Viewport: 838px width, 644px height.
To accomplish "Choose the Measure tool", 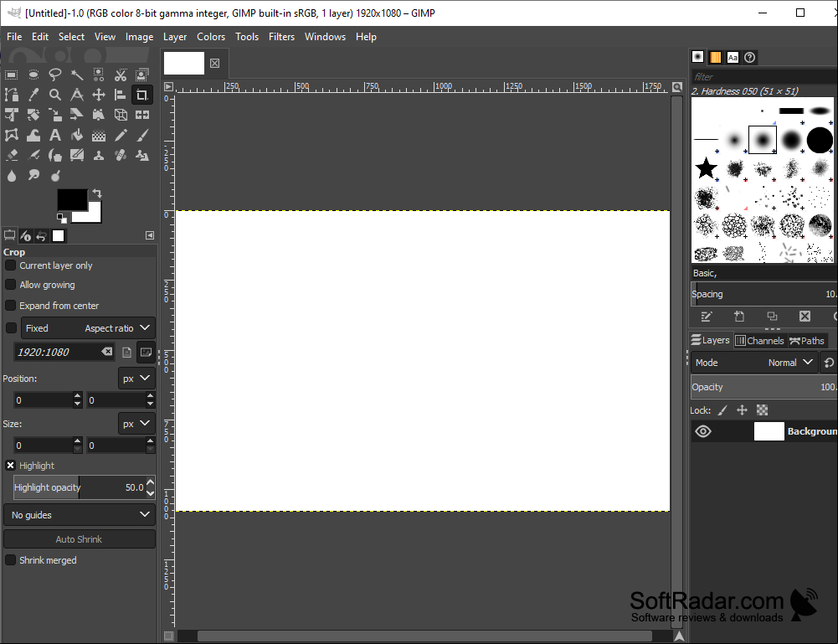I will click(x=77, y=95).
